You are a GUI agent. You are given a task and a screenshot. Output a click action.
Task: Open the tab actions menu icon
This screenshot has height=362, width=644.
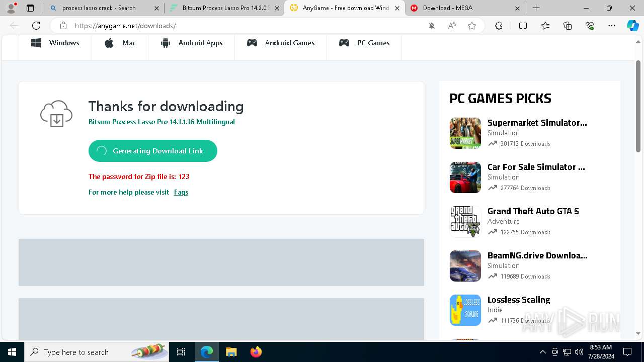tap(30, 8)
